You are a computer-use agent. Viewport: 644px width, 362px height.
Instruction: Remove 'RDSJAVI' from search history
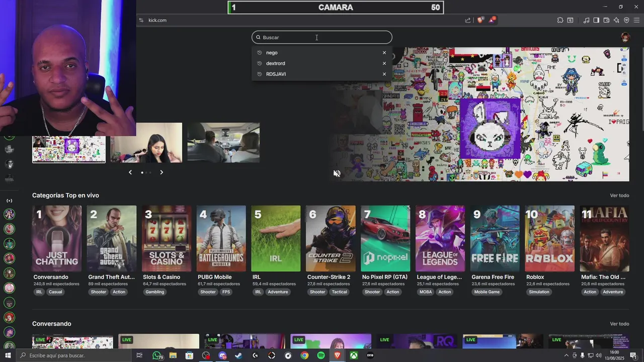384,74
